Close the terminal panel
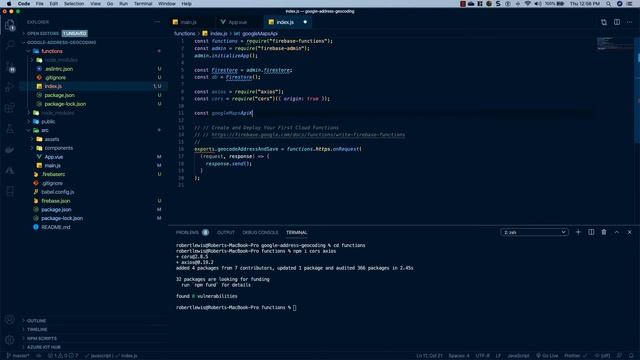The image size is (640, 360). (x=629, y=232)
